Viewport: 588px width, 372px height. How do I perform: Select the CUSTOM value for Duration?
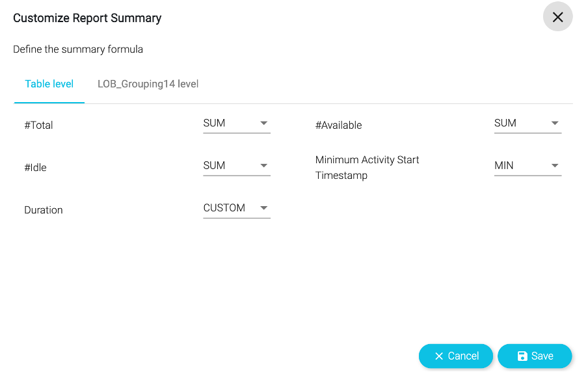pyautogui.click(x=224, y=208)
